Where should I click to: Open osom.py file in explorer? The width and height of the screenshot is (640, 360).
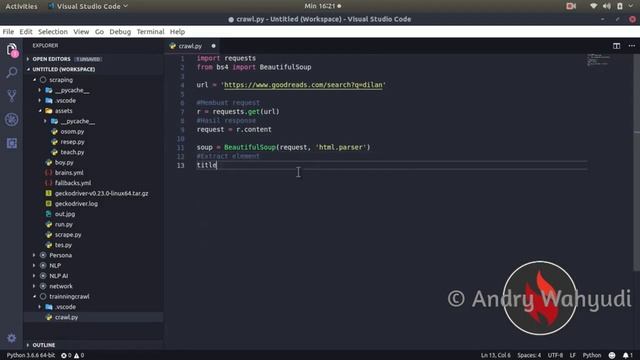pos(72,131)
